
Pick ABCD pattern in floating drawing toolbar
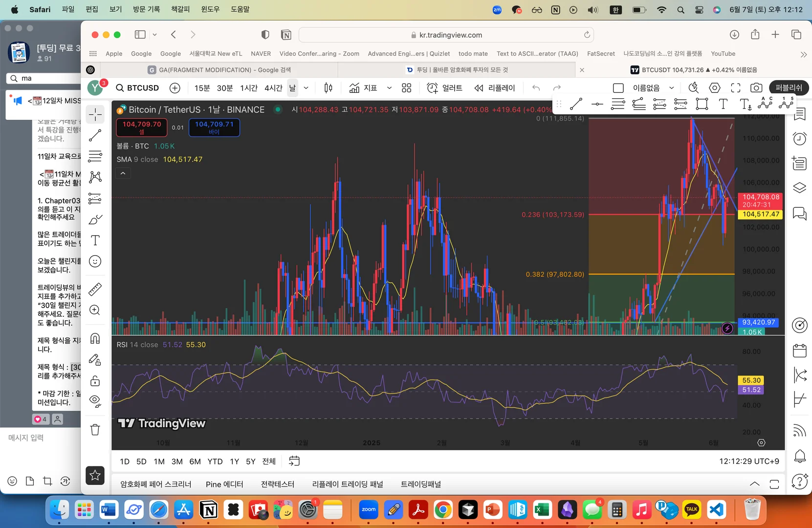[x=765, y=104]
